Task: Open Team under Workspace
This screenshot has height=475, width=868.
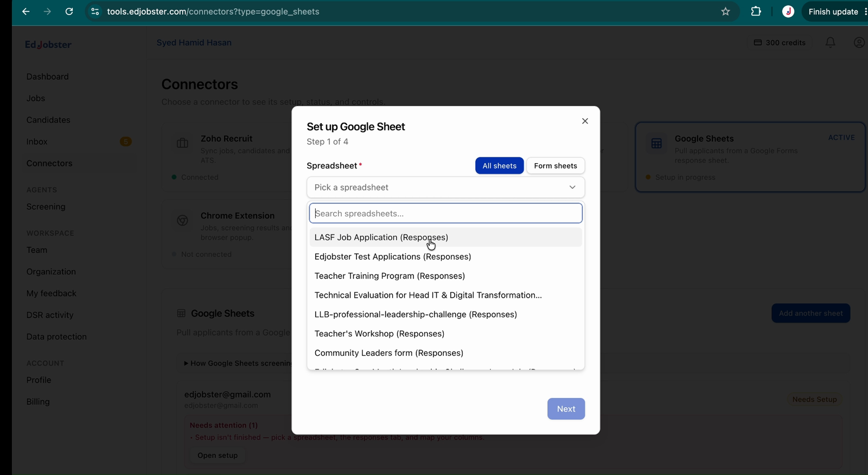Action: [37, 250]
